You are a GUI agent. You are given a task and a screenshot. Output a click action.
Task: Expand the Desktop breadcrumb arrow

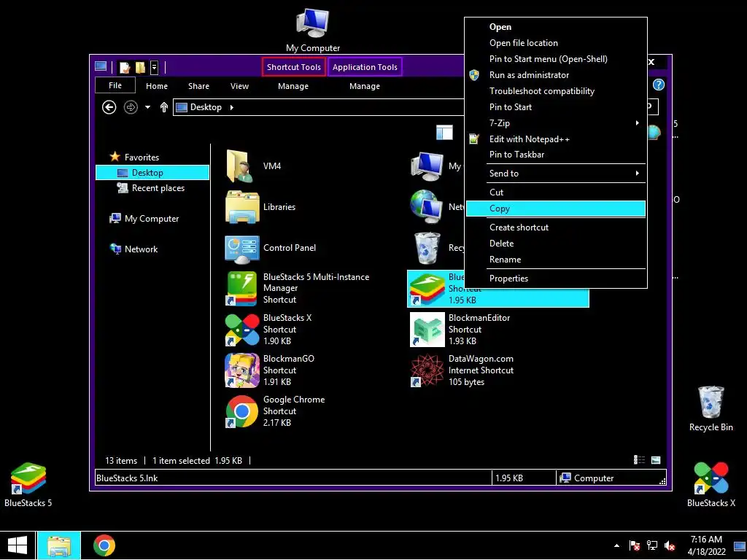tap(231, 107)
